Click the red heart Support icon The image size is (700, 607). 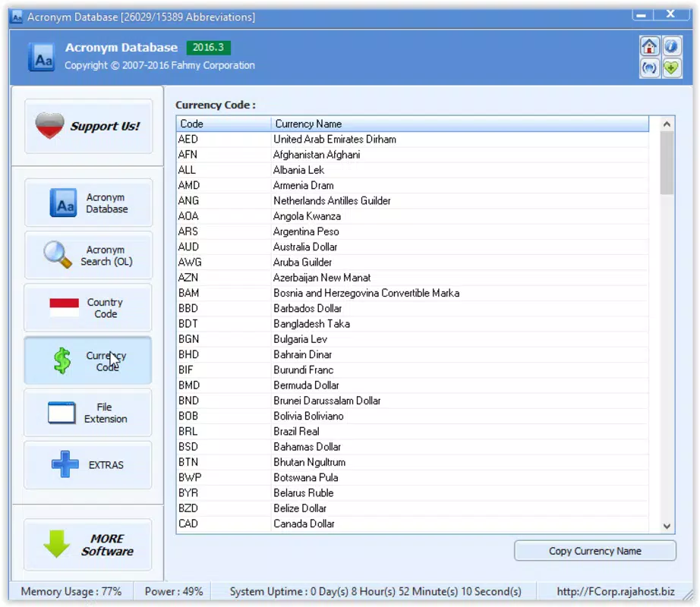click(x=49, y=126)
